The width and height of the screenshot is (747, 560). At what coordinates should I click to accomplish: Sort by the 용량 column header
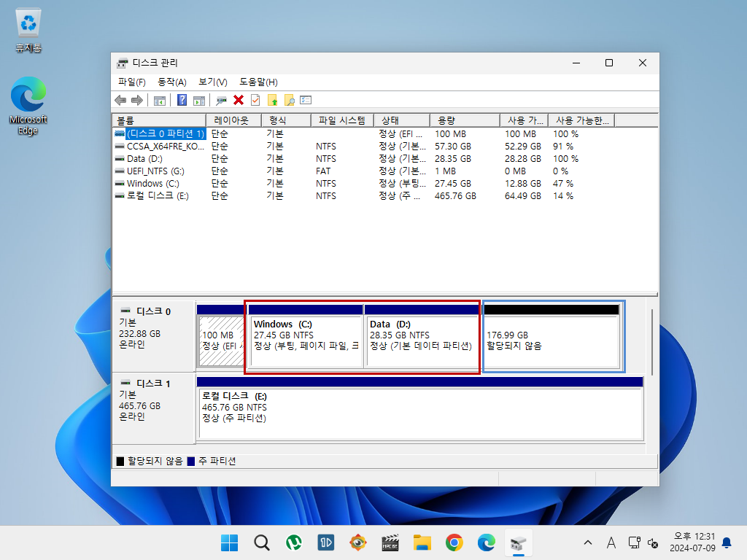[x=465, y=120]
